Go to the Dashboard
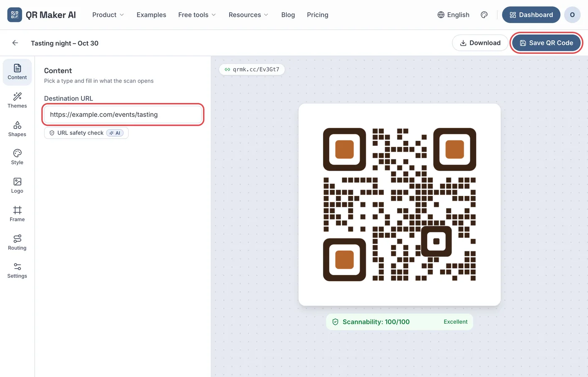 [531, 15]
